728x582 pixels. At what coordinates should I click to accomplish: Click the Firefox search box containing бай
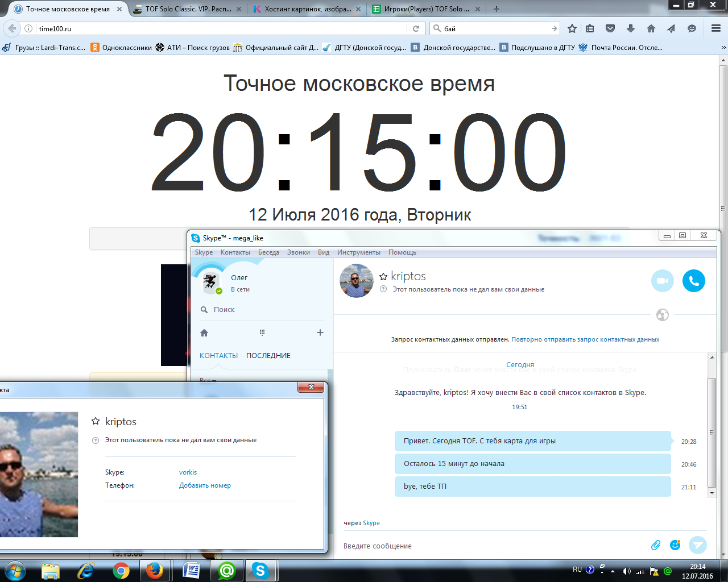pos(495,28)
